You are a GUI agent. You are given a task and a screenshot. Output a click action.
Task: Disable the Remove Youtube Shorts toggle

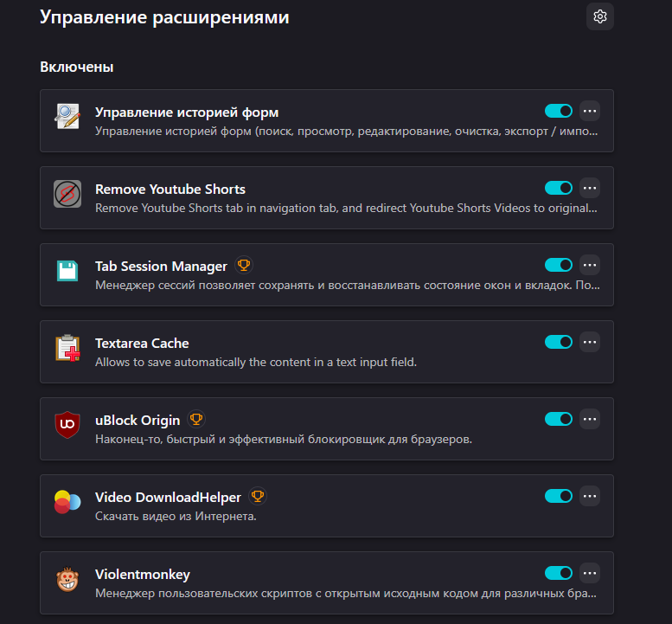coord(559,188)
